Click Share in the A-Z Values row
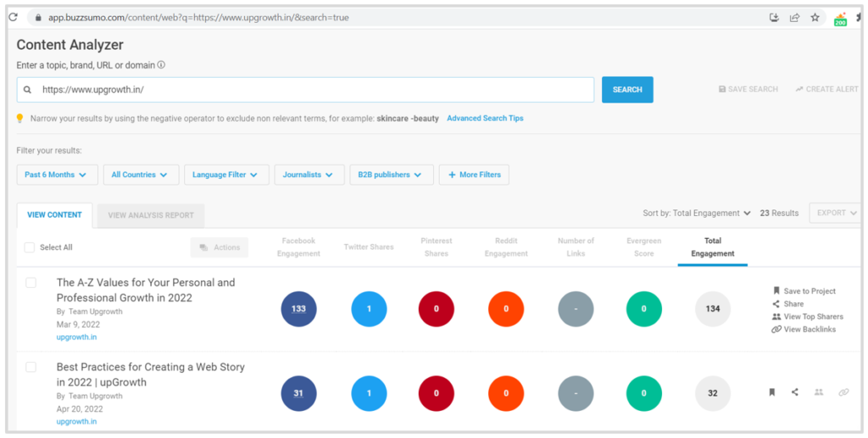Screen dimensions: 868x438 (x=787, y=303)
